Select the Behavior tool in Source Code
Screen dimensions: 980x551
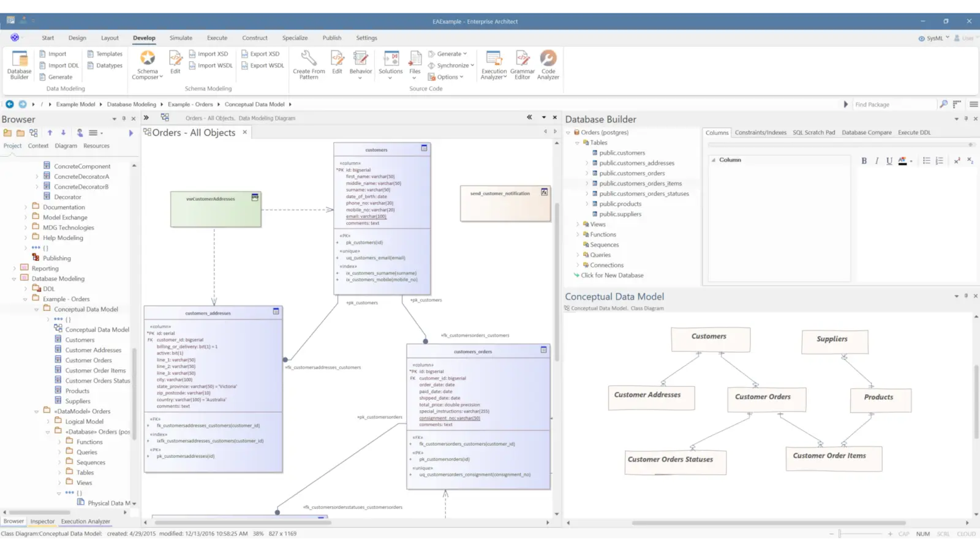point(361,64)
